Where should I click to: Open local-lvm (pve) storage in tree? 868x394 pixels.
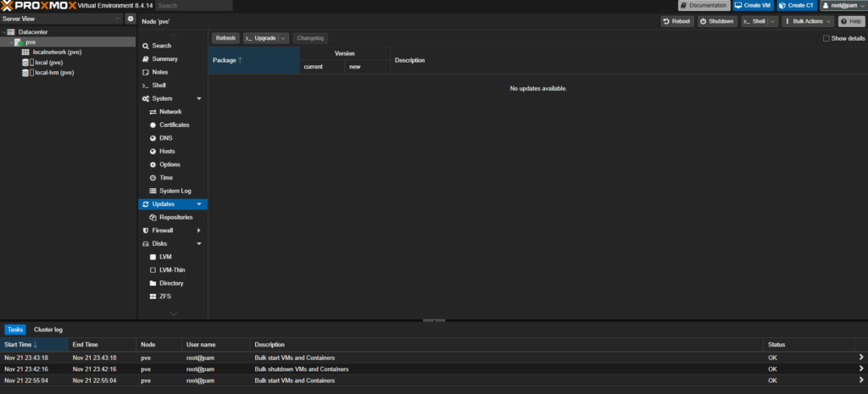click(x=54, y=73)
